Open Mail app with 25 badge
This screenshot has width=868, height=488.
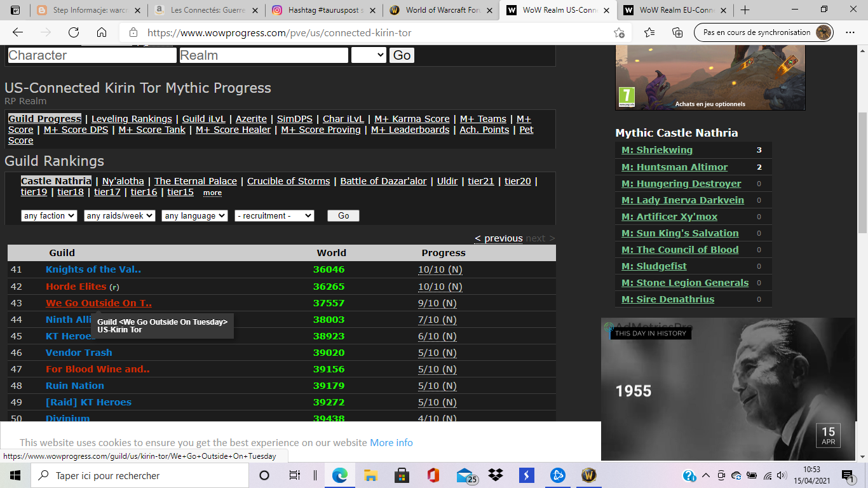click(467, 476)
